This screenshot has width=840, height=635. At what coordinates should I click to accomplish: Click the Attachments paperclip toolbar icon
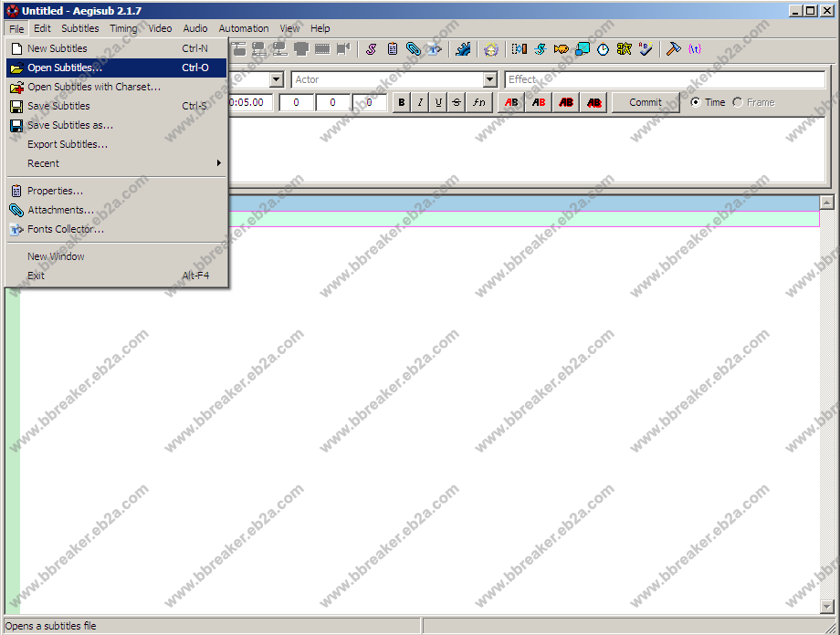pyautogui.click(x=413, y=49)
